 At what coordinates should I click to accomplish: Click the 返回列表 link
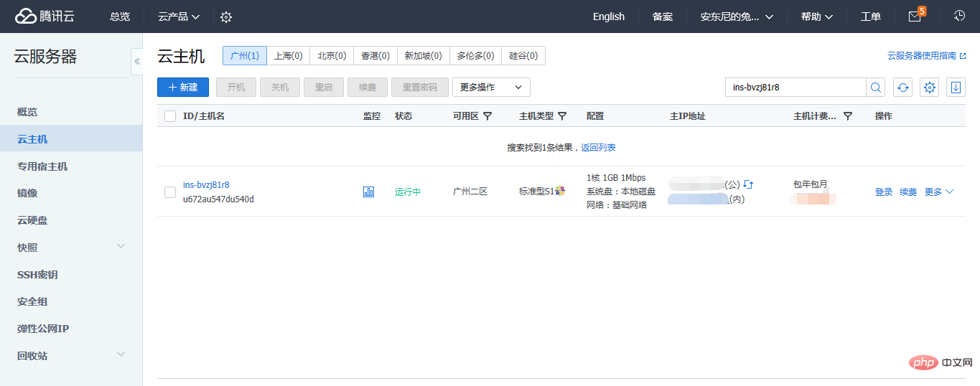coord(598,148)
